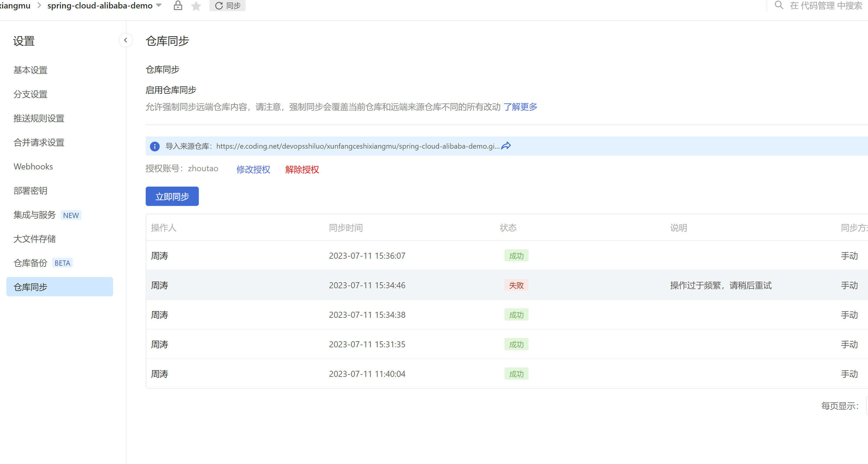Star the spring-cloud-alibaba-demo repository
The image size is (868, 464).
(x=196, y=6)
